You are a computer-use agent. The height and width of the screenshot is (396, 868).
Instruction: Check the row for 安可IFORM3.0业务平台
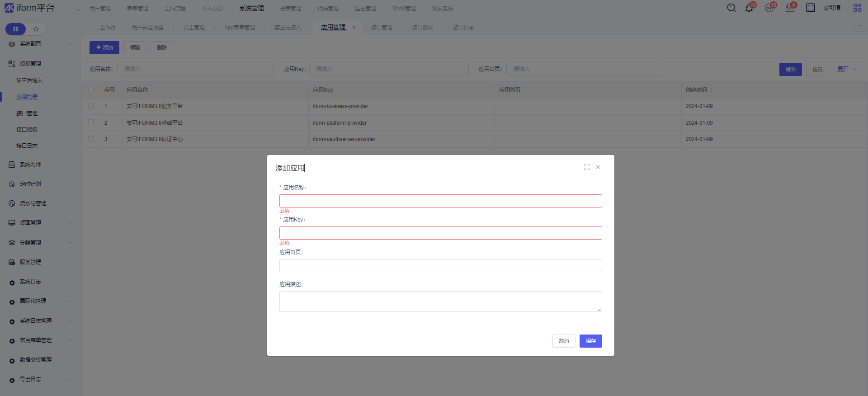click(91, 106)
